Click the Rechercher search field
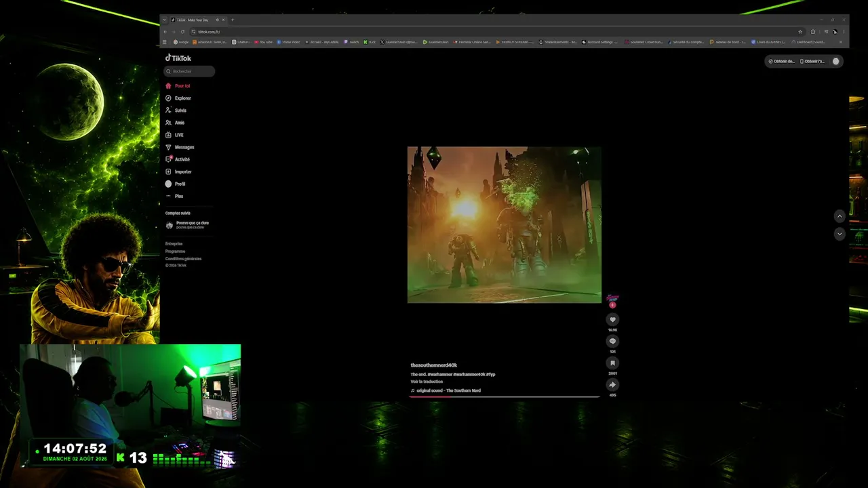Screen dimensions: 868x488 click(x=190, y=71)
